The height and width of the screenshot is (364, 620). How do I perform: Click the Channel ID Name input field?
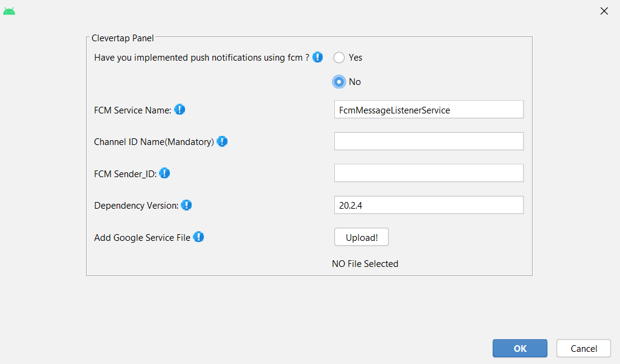(429, 141)
